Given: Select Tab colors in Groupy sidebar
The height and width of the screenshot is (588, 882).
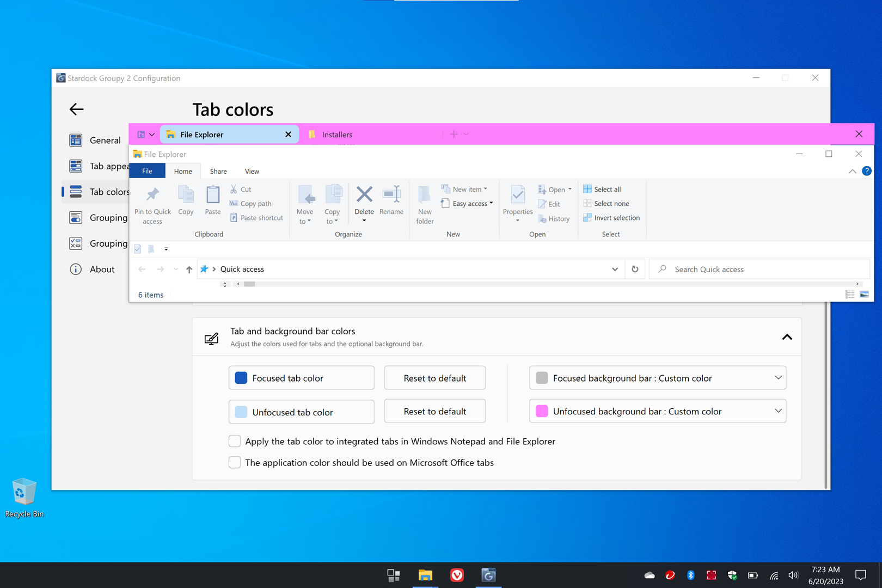Looking at the screenshot, I should point(96,192).
